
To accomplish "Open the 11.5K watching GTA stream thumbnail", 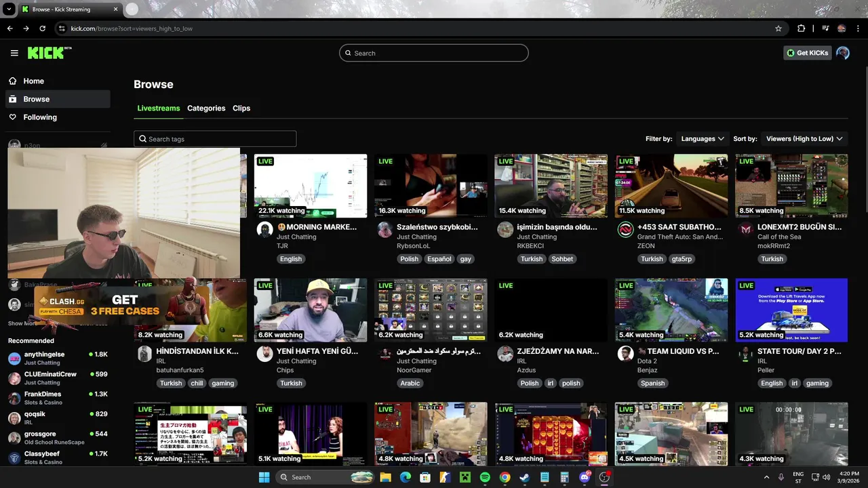I will click(671, 186).
